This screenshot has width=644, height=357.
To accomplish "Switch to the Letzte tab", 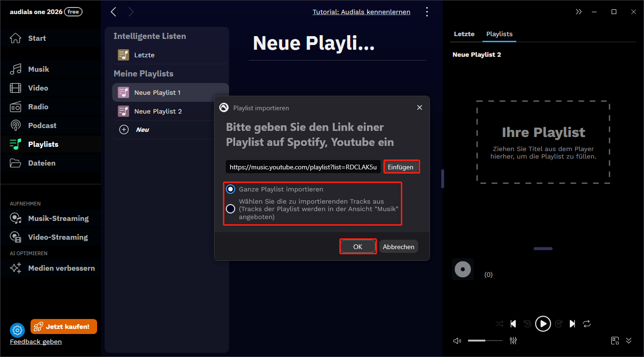I will (x=464, y=34).
